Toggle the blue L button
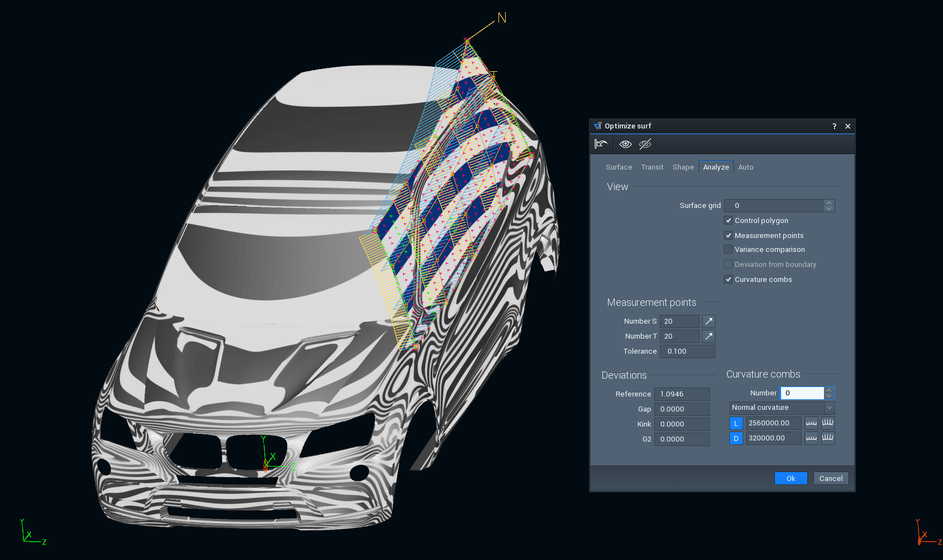 tap(736, 423)
